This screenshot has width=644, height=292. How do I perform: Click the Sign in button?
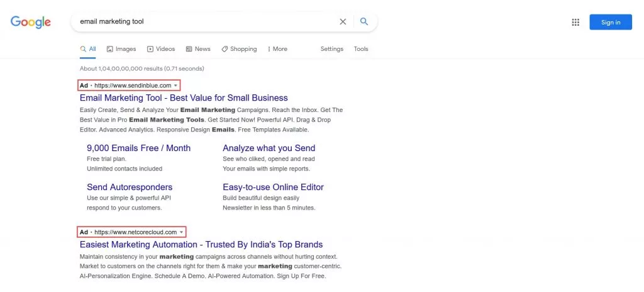(611, 22)
